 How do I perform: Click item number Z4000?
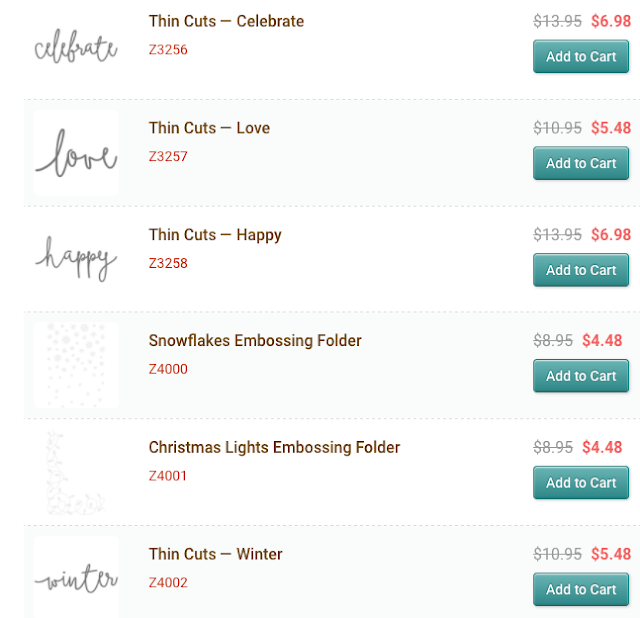[168, 369]
